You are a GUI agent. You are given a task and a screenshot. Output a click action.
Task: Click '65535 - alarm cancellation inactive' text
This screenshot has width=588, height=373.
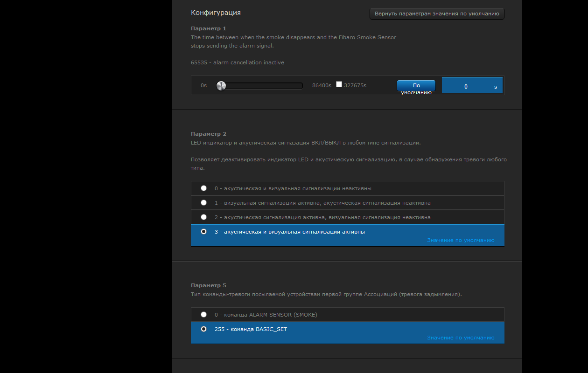point(238,62)
